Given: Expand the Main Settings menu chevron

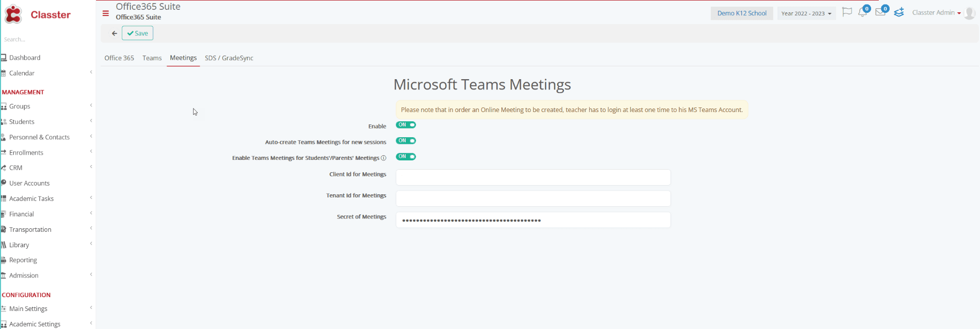Looking at the screenshot, I should 91,307.
